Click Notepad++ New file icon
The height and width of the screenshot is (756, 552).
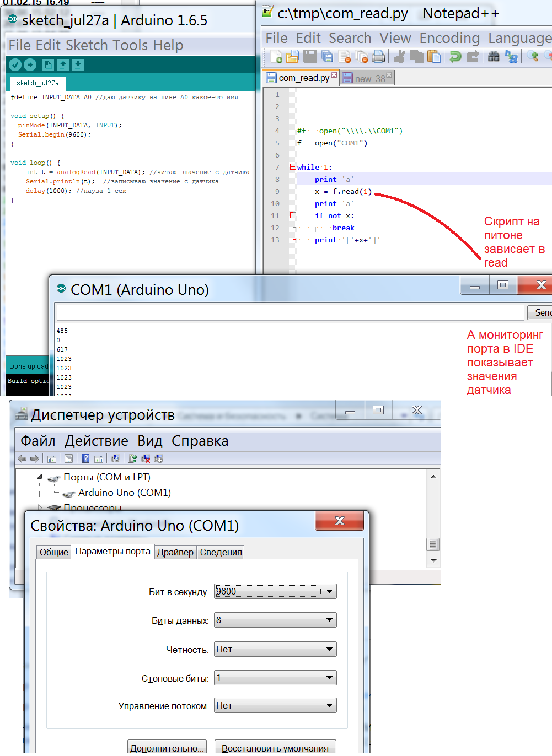coord(276,56)
